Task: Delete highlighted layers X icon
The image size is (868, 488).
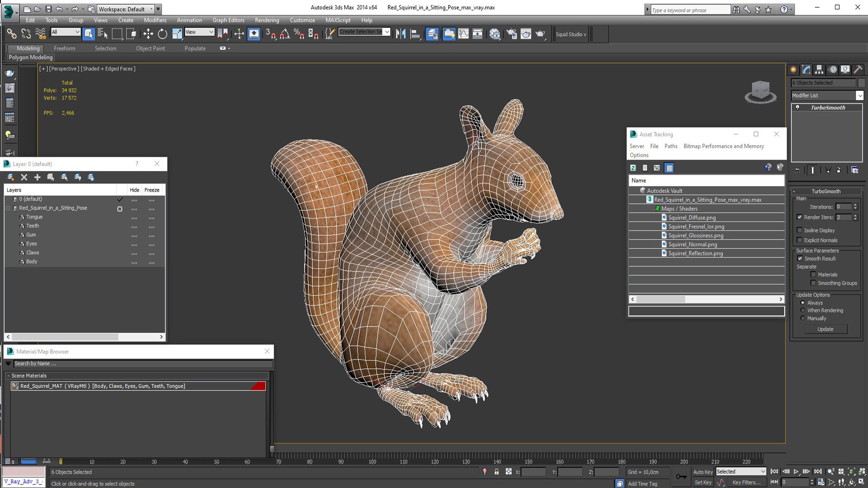Action: point(24,177)
